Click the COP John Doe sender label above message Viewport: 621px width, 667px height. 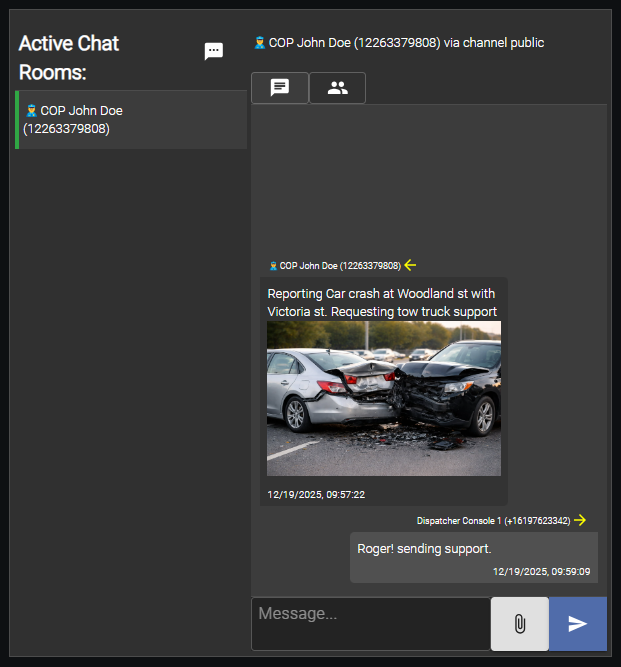coord(340,266)
